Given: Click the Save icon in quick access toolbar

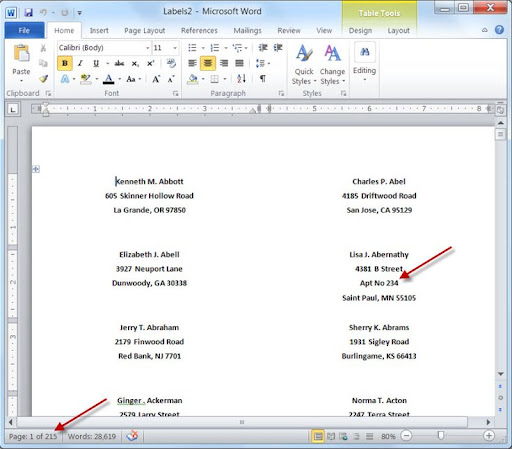Looking at the screenshot, I should pyautogui.click(x=29, y=13).
